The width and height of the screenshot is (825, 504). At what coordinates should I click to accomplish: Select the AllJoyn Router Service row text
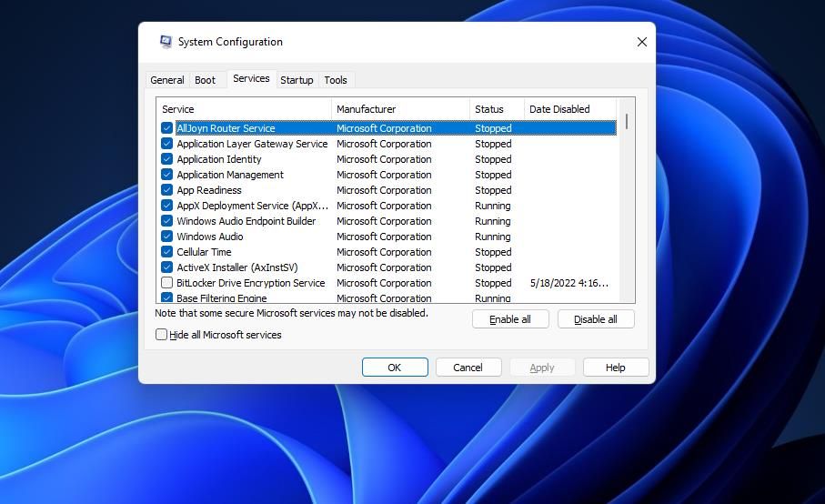pos(226,128)
